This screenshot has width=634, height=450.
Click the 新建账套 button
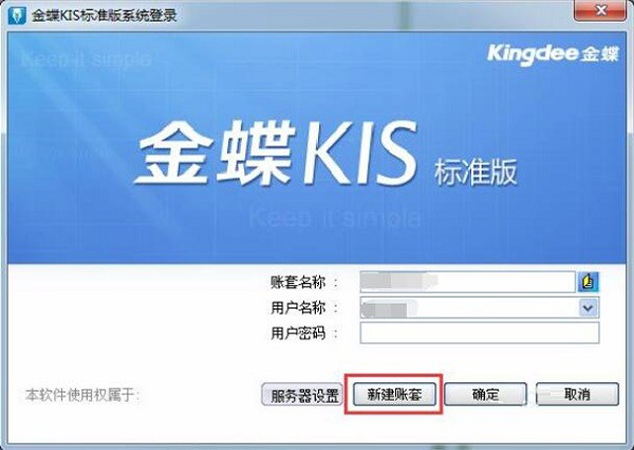[394, 394]
